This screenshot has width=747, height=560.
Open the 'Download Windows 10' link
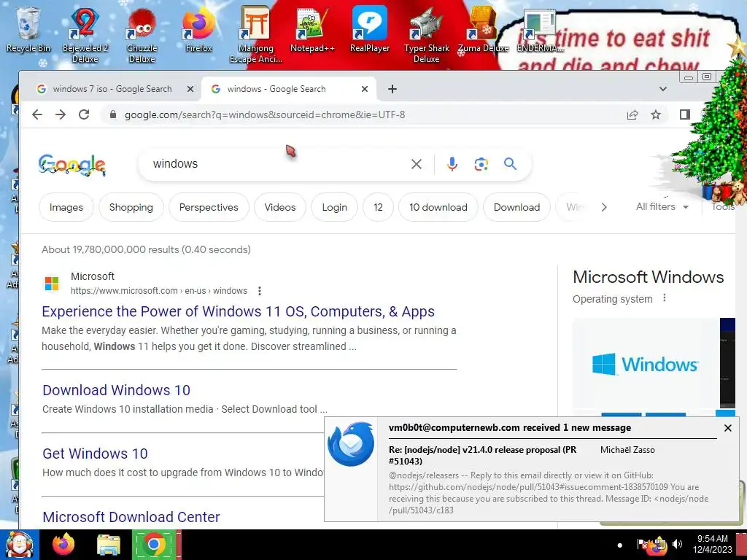pyautogui.click(x=116, y=390)
